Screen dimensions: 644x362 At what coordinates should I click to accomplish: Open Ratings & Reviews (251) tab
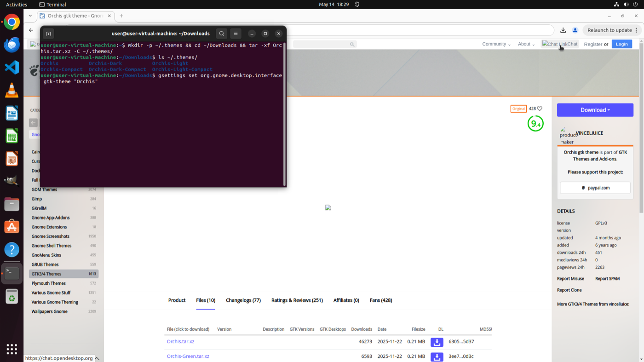(x=297, y=300)
